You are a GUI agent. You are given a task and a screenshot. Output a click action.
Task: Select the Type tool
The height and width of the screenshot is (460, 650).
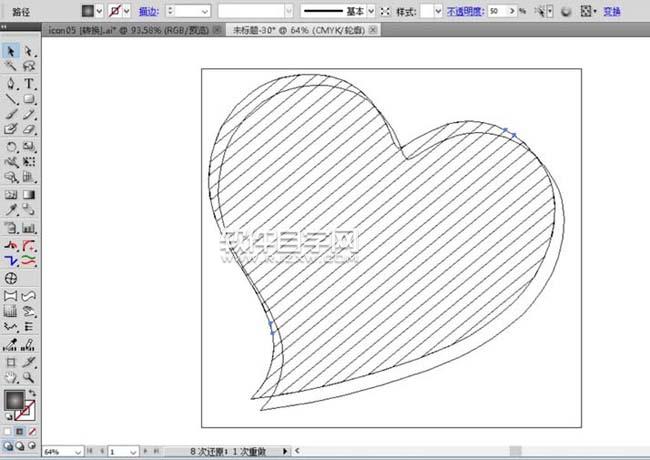(29, 83)
